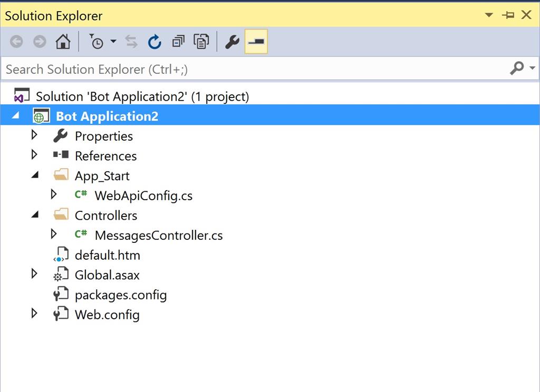Click the Home toolbar icon

click(63, 42)
